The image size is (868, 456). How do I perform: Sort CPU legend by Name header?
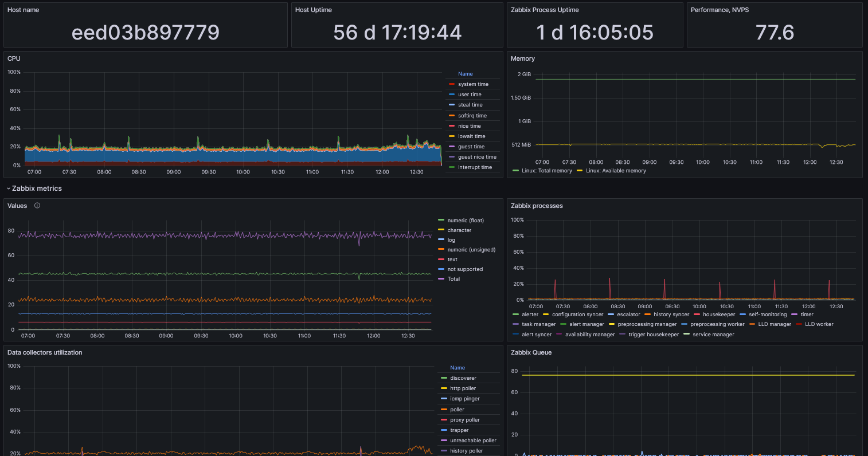(466, 74)
